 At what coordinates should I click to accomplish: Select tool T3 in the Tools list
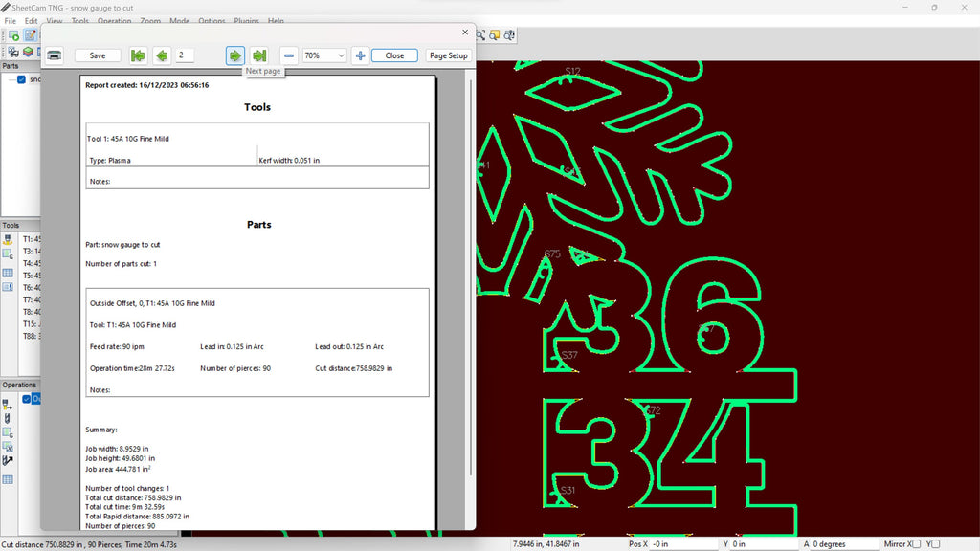pyautogui.click(x=32, y=252)
